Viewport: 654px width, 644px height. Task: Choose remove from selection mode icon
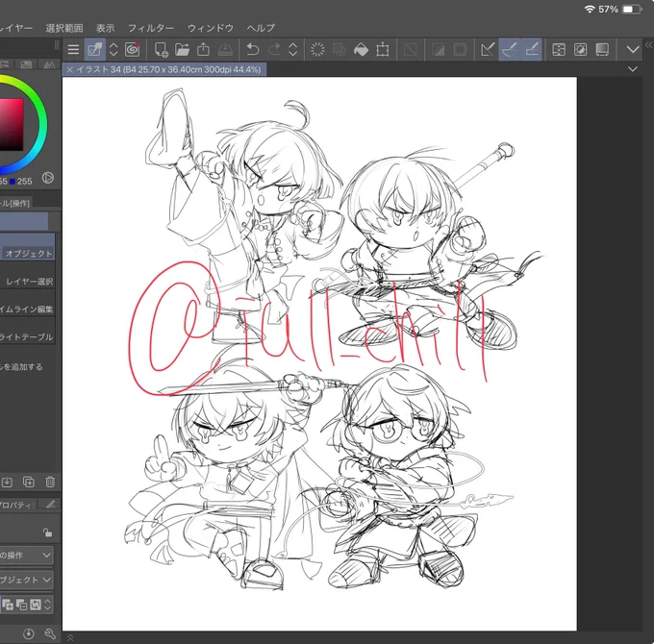22,605
